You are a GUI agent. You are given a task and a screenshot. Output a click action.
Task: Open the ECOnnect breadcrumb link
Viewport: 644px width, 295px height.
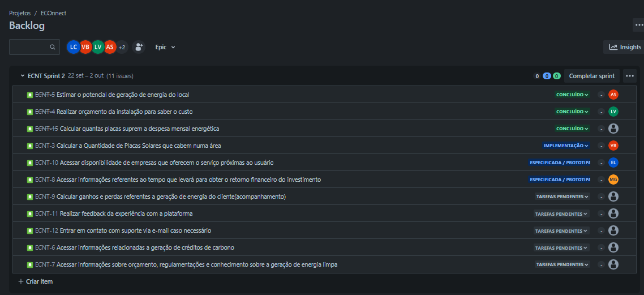(53, 13)
